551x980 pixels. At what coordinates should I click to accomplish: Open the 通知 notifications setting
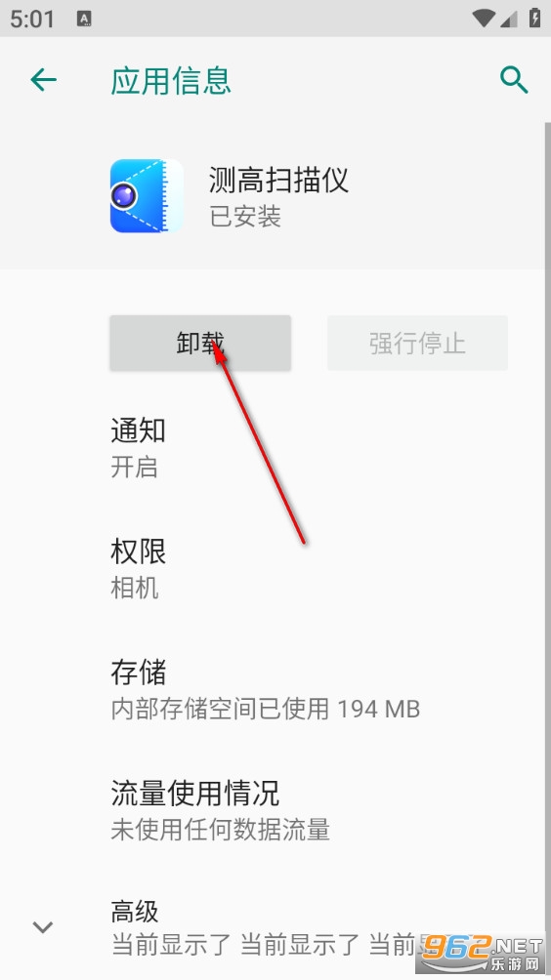275,448
